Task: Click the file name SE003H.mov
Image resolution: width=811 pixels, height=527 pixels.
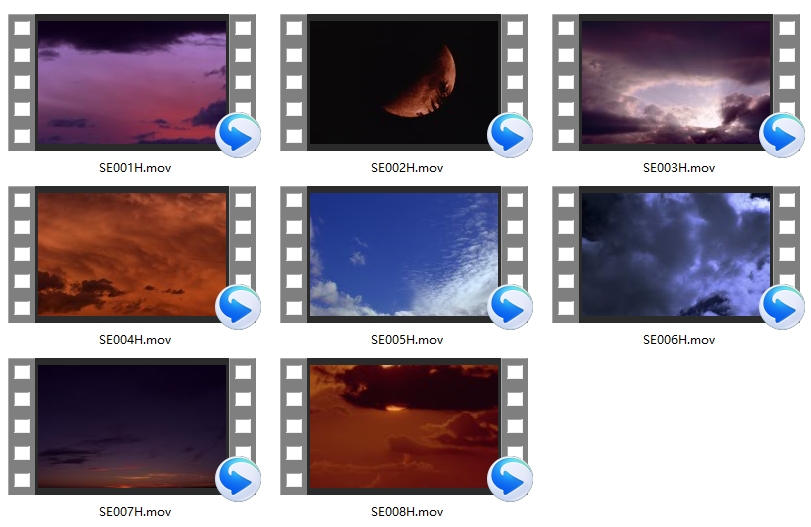Action: pyautogui.click(x=679, y=168)
